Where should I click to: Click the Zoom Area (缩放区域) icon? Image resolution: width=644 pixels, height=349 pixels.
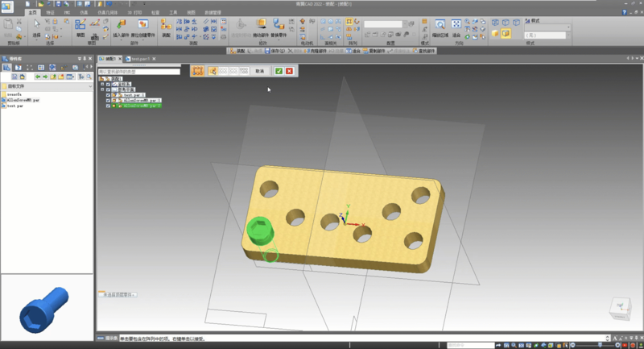(x=441, y=25)
